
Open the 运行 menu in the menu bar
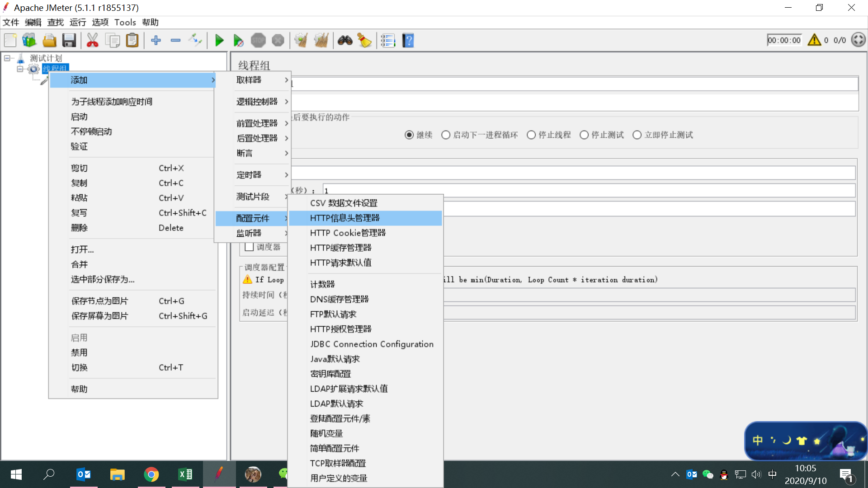pos(77,22)
